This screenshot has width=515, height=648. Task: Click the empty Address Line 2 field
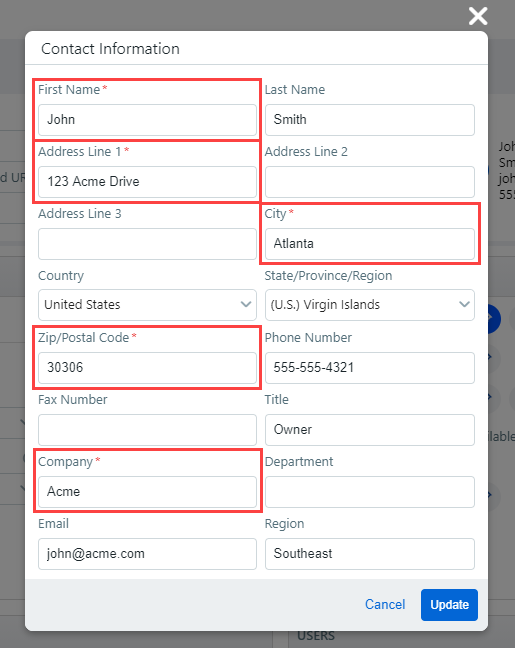click(370, 182)
